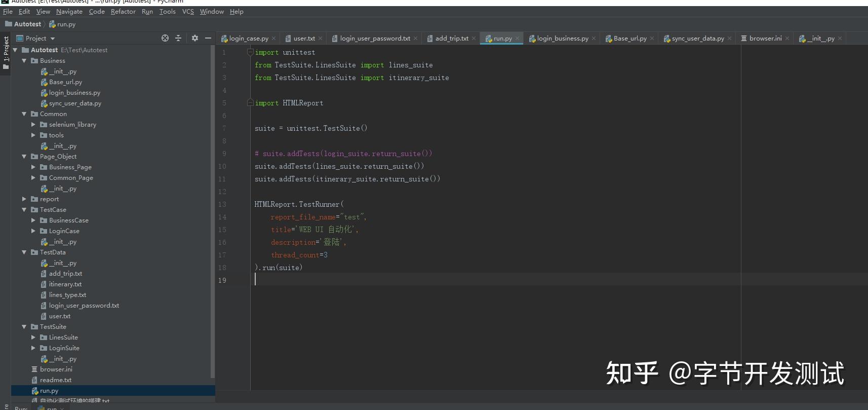Open the VCS menu

(x=188, y=11)
